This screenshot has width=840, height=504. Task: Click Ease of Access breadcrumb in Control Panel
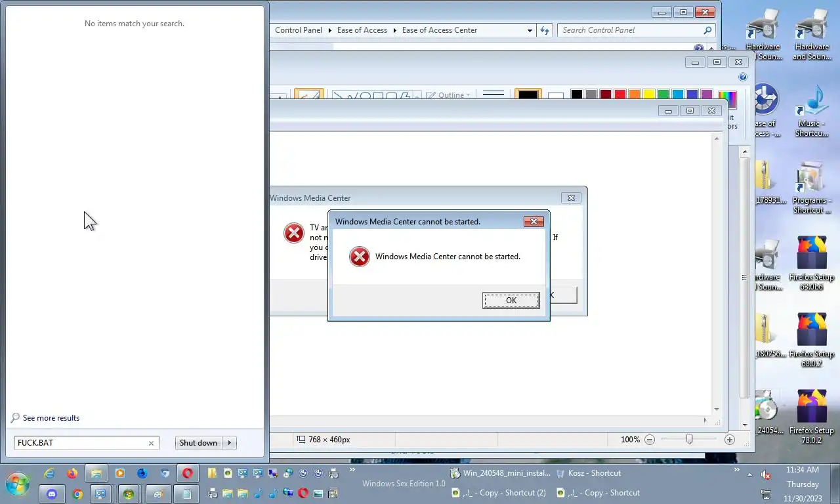[x=362, y=30]
